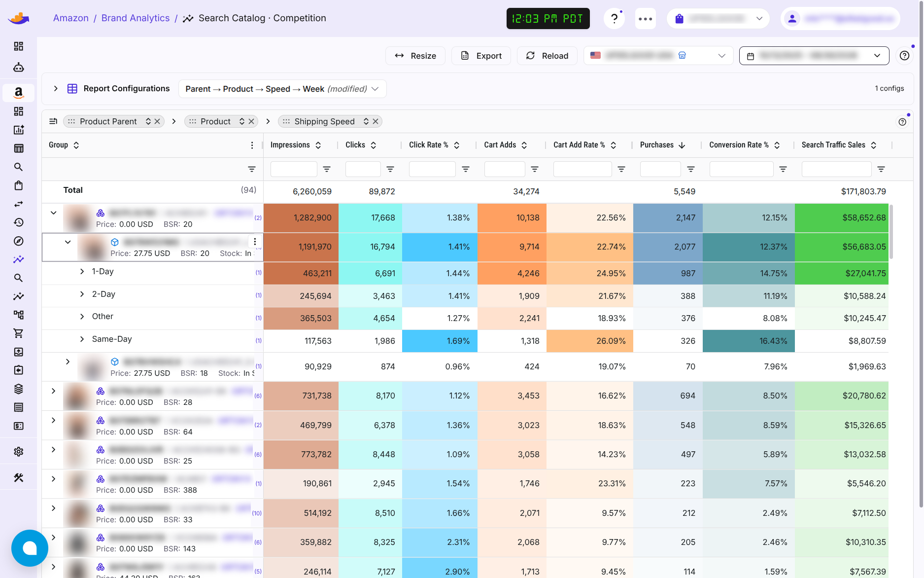Click the $58,652.68 green sales cell

pyautogui.click(x=842, y=218)
